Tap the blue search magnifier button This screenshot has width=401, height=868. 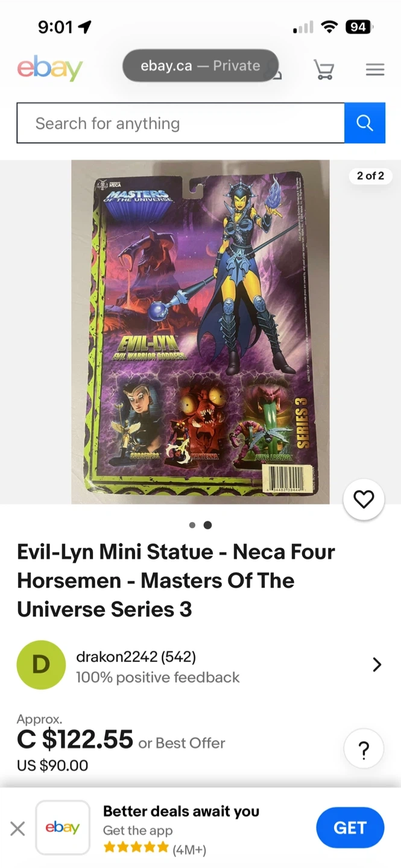365,123
